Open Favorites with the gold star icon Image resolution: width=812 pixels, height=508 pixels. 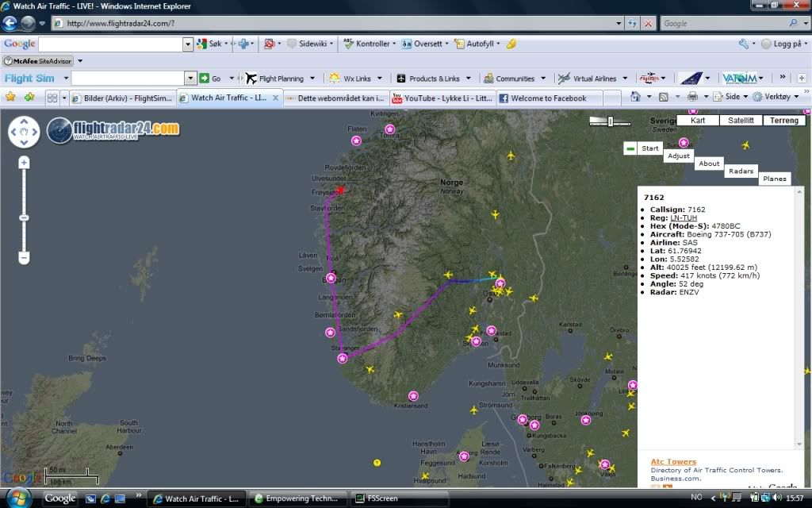10,97
